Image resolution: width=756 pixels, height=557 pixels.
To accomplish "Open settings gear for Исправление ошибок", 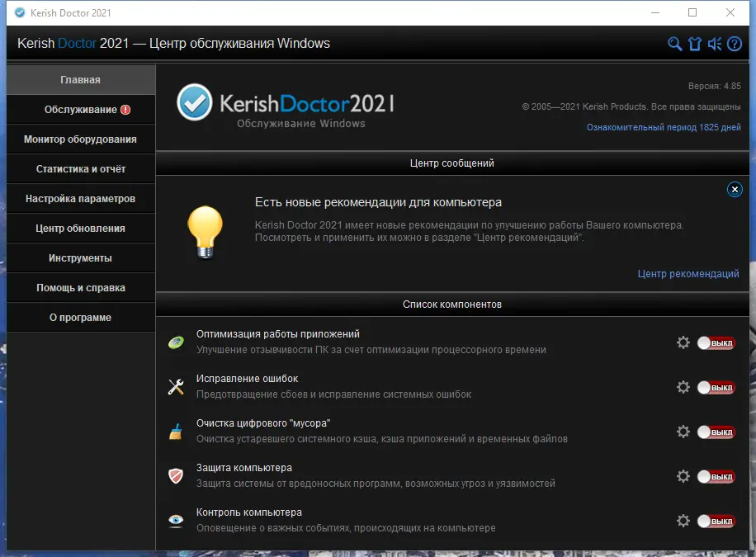I will click(683, 387).
